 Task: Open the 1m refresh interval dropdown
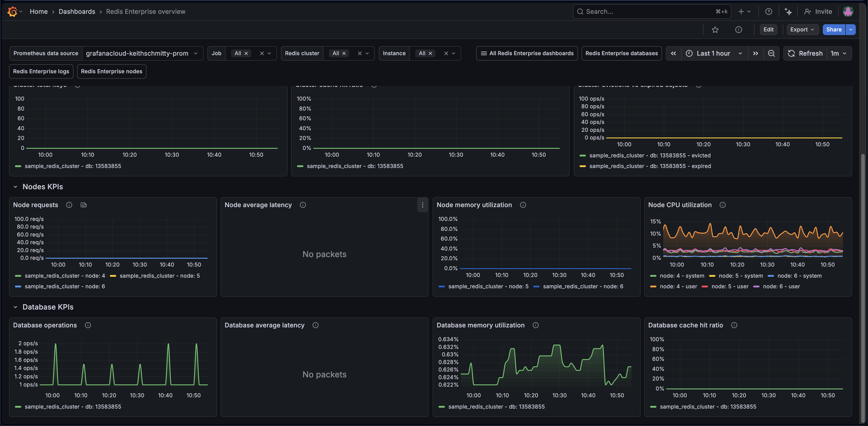[x=839, y=53]
